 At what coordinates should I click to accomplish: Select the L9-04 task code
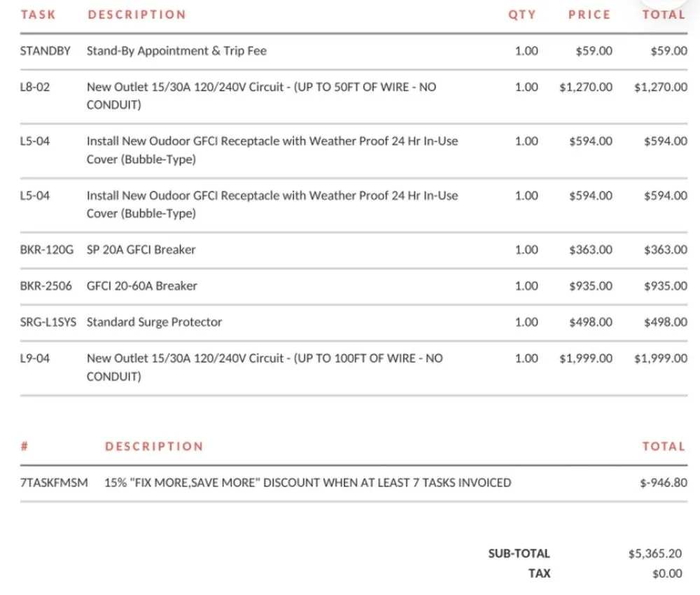pos(35,358)
